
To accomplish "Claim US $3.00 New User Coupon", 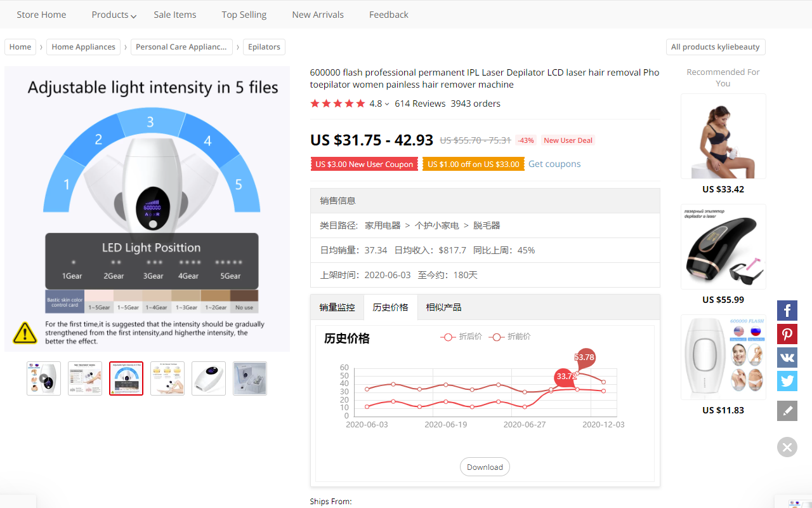I will coord(364,164).
